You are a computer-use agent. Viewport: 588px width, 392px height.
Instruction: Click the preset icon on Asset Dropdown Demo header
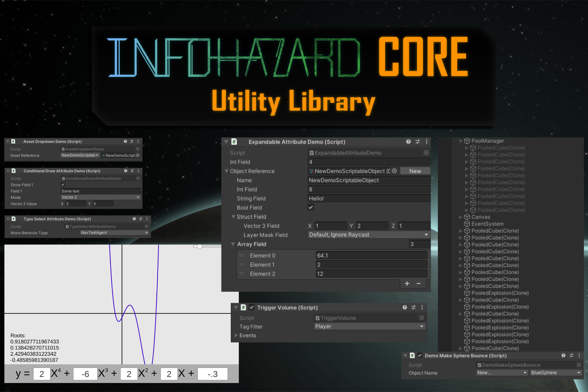pyautogui.click(x=132, y=141)
